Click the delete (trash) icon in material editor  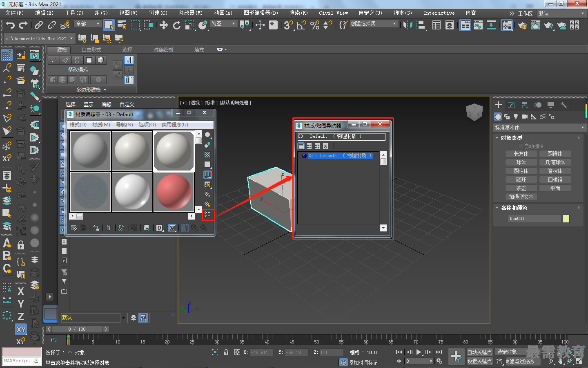108,228
